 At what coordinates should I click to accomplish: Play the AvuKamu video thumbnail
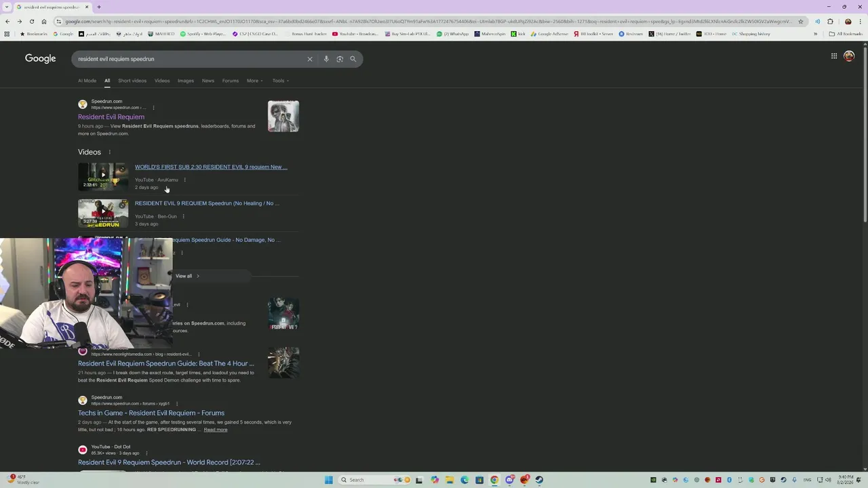coord(103,176)
